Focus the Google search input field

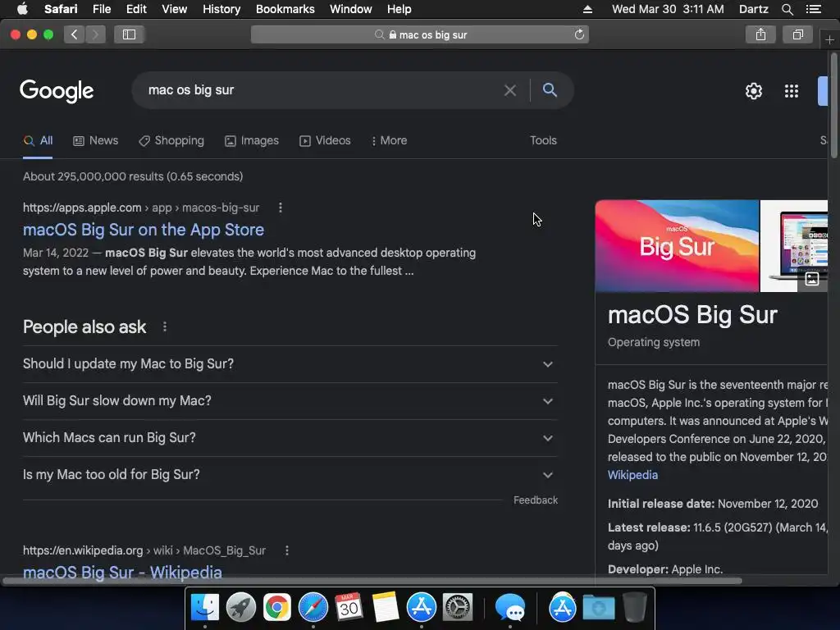coord(322,90)
